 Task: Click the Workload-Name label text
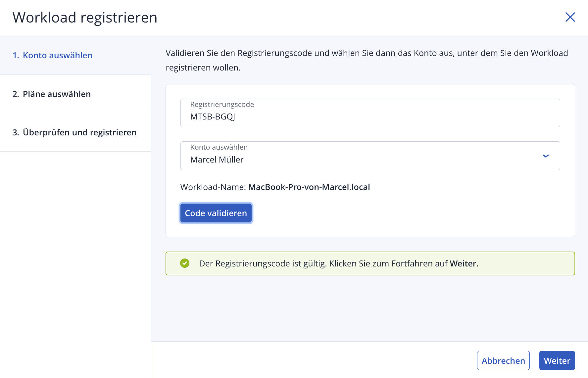point(213,187)
